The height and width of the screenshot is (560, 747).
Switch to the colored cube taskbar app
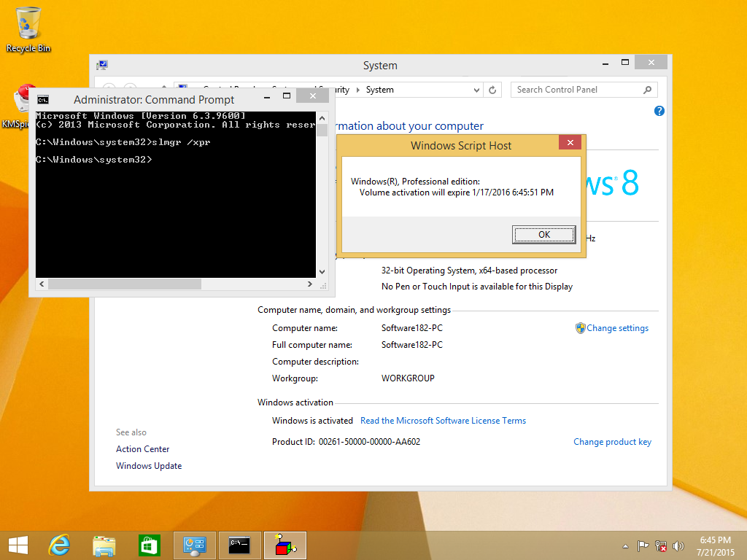[x=285, y=545]
